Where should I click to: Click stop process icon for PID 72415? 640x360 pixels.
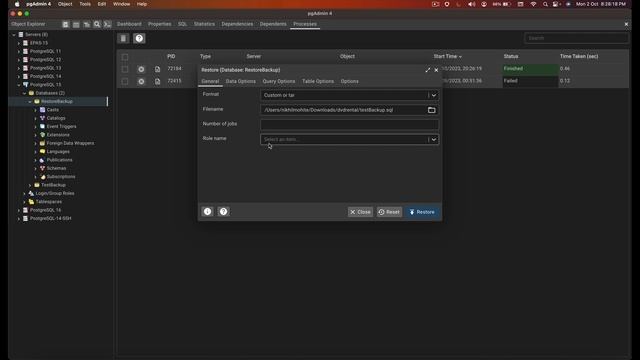pyautogui.click(x=141, y=81)
